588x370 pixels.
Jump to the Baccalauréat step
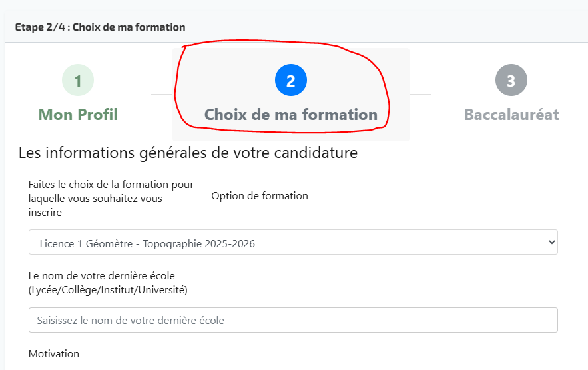511,115
